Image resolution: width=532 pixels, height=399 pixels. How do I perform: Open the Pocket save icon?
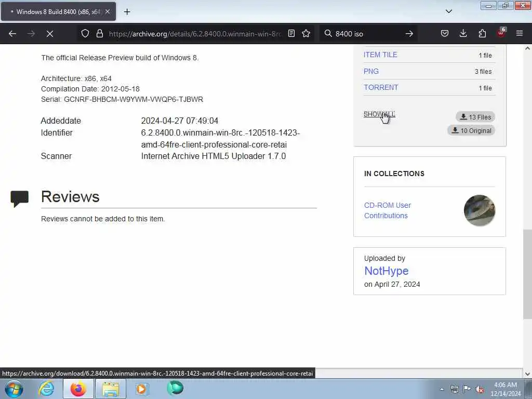[x=445, y=33]
